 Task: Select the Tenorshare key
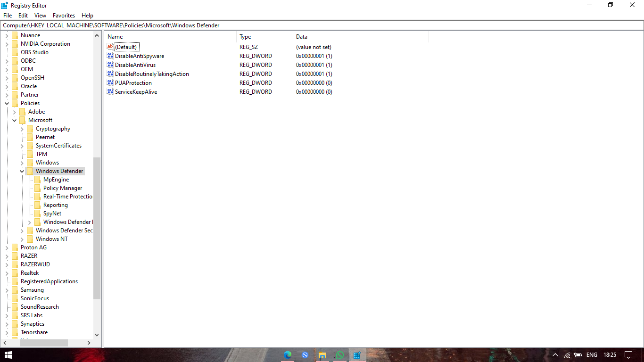[x=34, y=332]
